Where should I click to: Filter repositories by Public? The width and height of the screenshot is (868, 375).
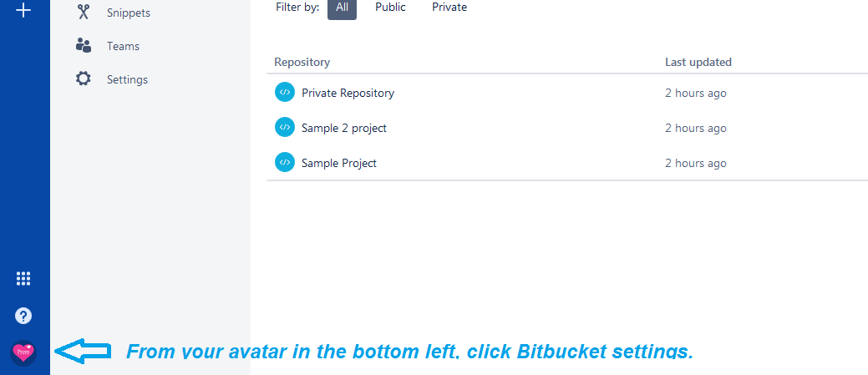pos(390,8)
